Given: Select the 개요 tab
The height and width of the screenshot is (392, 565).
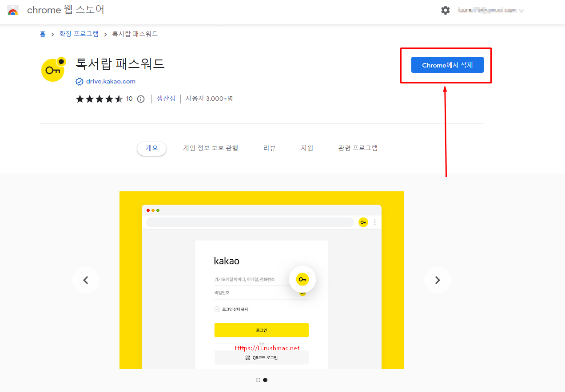Looking at the screenshot, I should click(x=151, y=148).
